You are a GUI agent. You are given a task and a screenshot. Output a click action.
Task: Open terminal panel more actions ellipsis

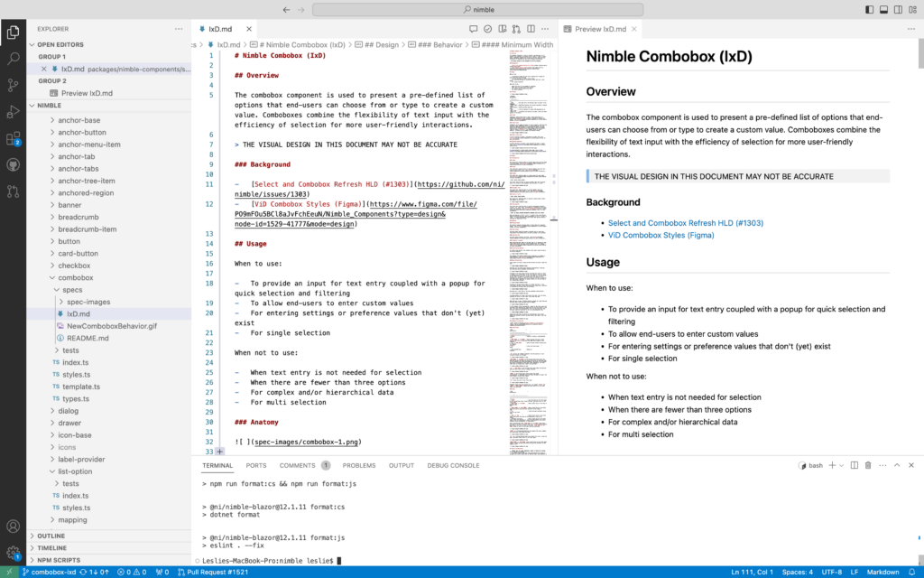pos(882,465)
